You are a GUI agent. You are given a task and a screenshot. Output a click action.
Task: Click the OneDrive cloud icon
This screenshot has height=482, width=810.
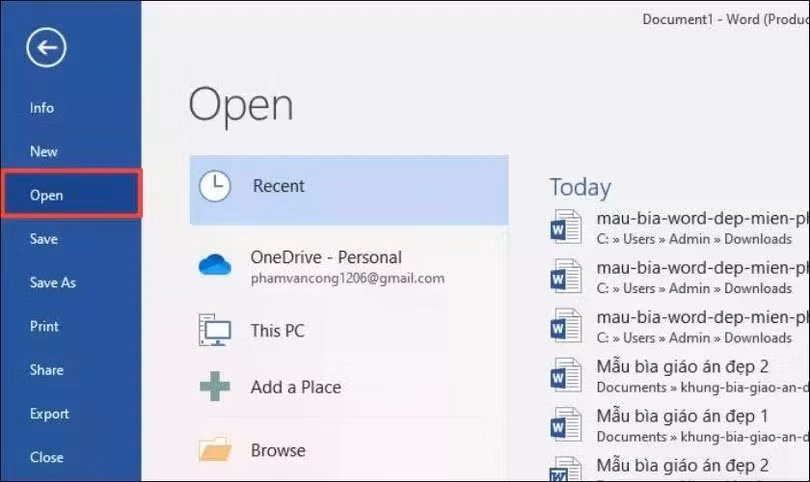tap(215, 265)
